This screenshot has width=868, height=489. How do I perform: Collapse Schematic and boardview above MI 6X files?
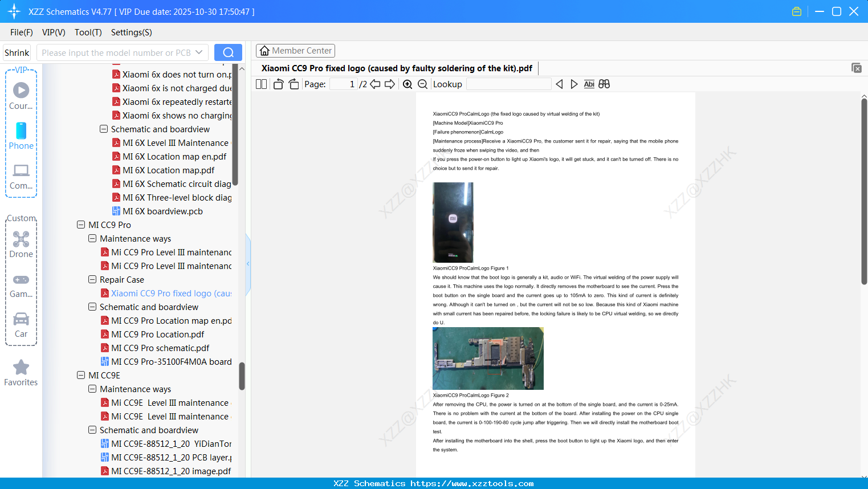[104, 129]
